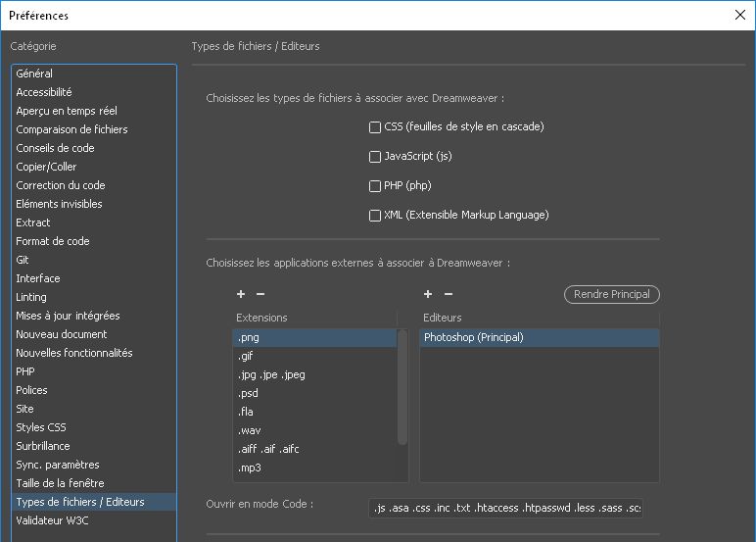Open Eléments invisibles category
Image resolution: width=756 pixels, height=542 pixels.
(x=94, y=204)
